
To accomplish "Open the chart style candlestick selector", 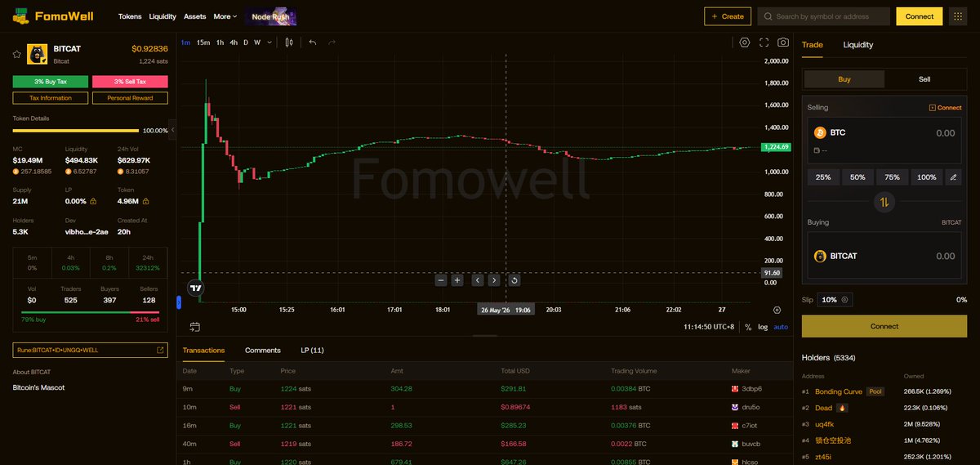I will [289, 42].
